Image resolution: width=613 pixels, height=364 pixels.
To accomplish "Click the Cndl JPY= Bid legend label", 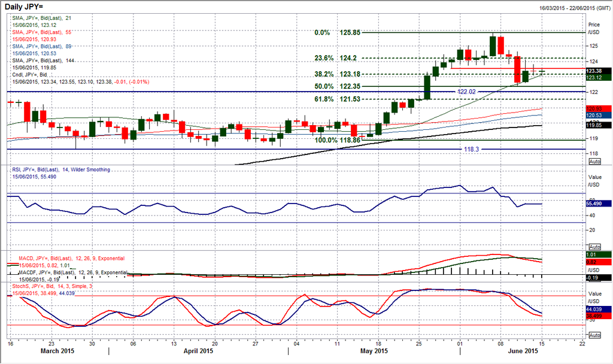I will 31,74.
